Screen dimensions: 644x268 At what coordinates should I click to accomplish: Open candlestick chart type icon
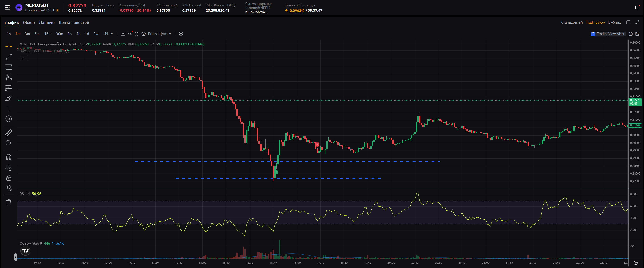click(x=136, y=34)
